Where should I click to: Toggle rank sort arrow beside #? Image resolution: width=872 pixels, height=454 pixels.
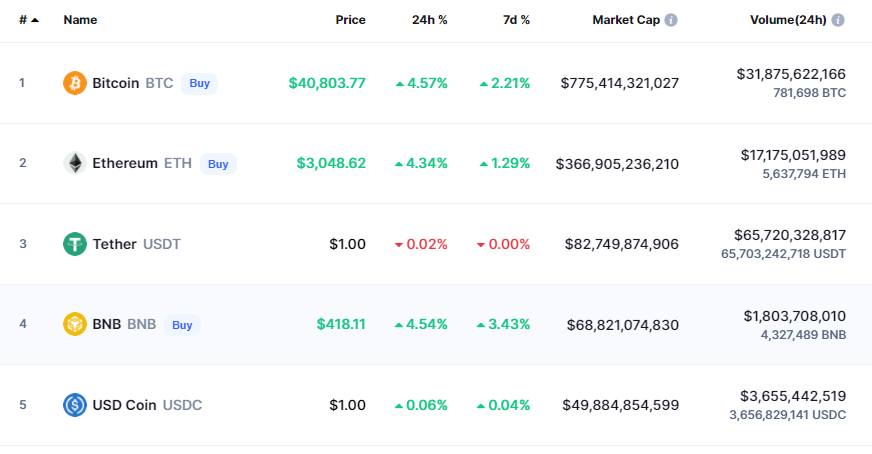pos(35,20)
